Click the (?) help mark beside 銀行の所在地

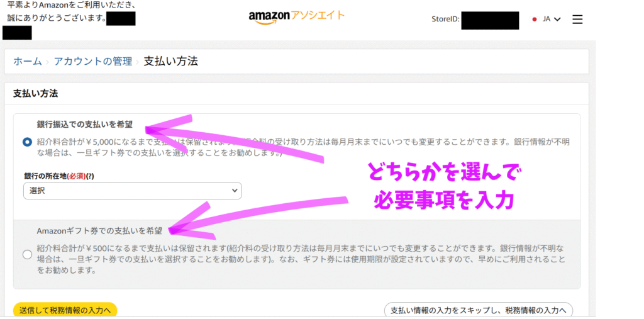(89, 175)
